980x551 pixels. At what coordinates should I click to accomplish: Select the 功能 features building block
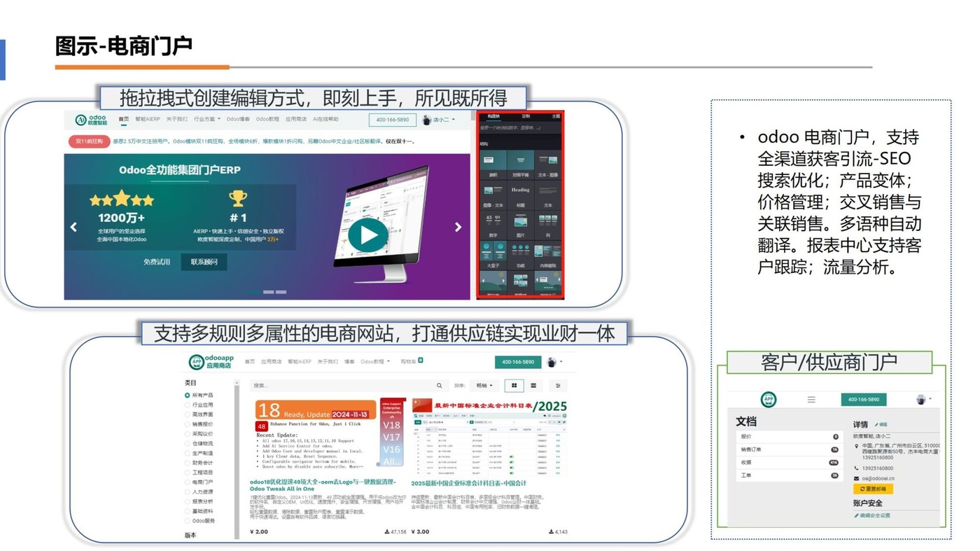click(x=521, y=256)
